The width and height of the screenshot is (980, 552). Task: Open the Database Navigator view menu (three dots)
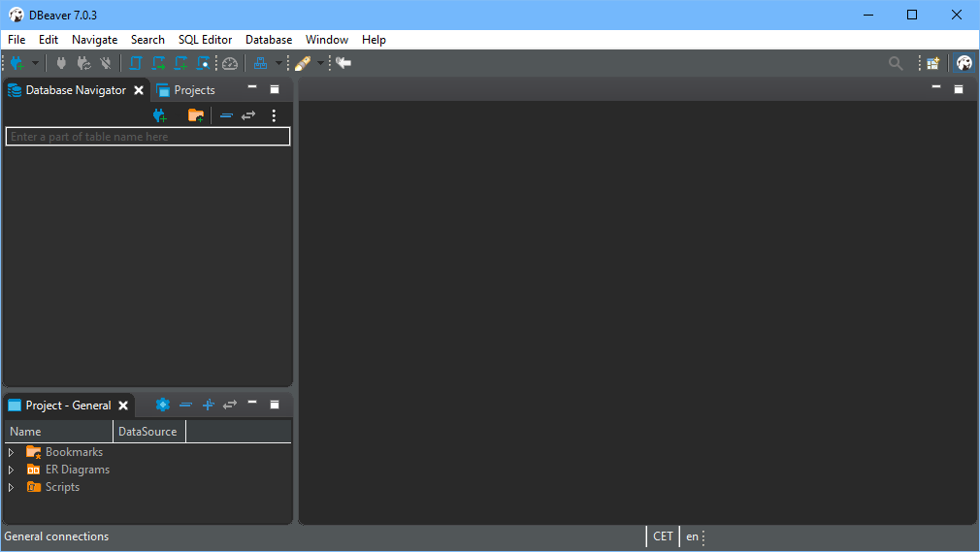pos(275,115)
